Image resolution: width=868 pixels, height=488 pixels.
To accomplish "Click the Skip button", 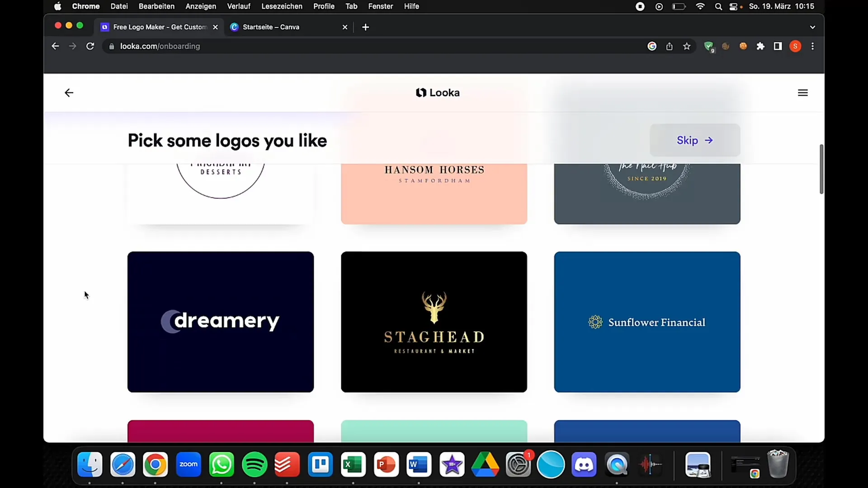I will (695, 140).
